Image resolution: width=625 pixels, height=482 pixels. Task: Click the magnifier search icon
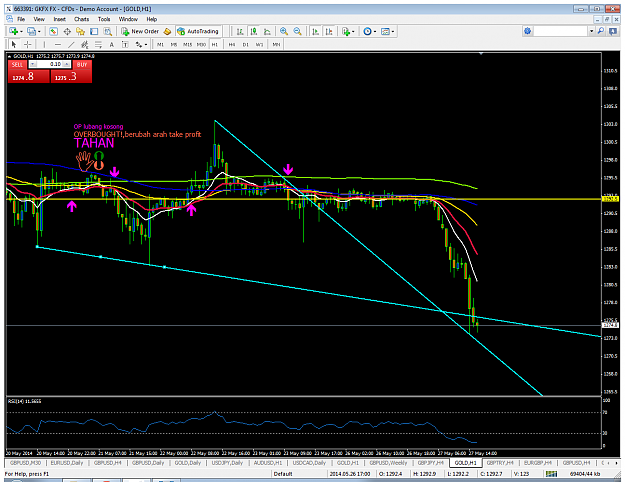coord(600,31)
